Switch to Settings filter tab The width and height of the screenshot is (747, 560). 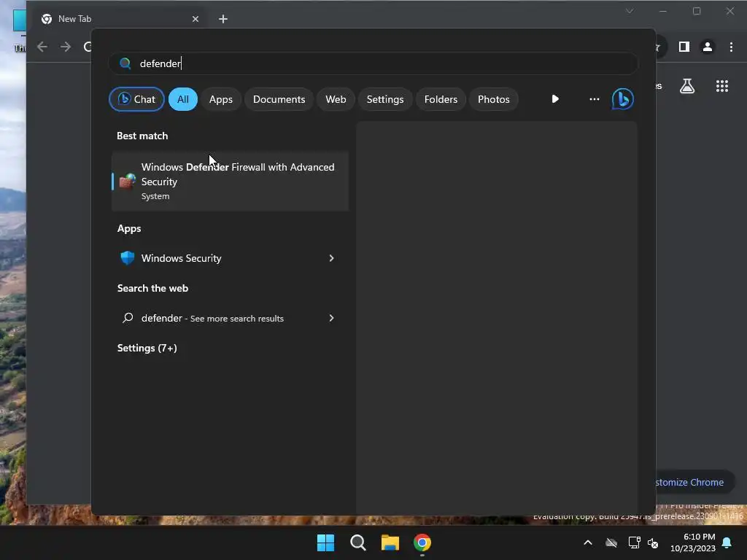385,99
